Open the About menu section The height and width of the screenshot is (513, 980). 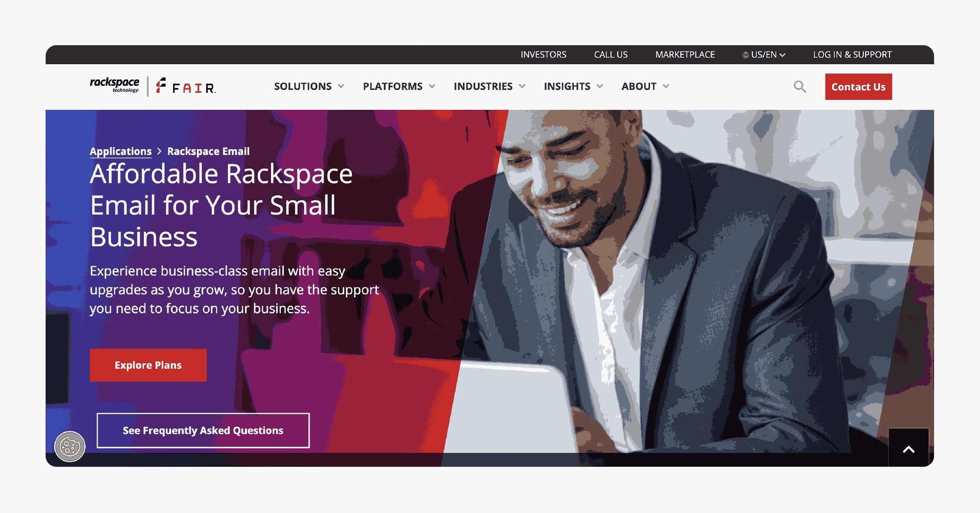coord(644,86)
